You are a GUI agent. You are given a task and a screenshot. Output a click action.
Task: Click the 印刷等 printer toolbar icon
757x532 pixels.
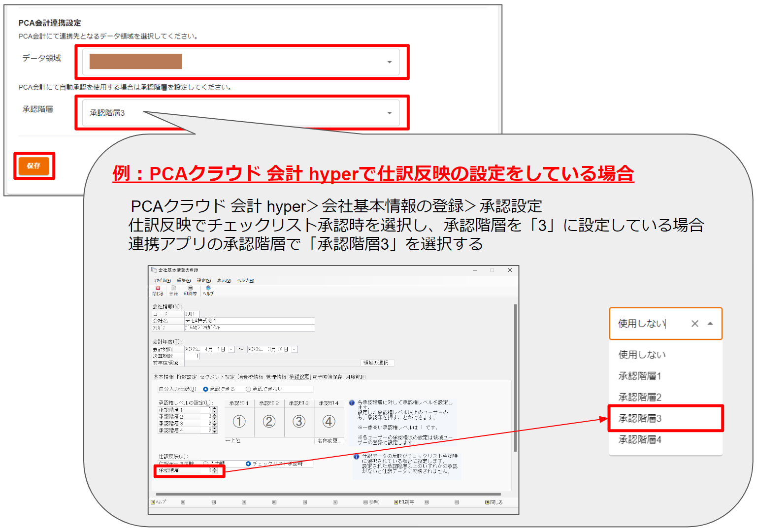pyautogui.click(x=190, y=291)
